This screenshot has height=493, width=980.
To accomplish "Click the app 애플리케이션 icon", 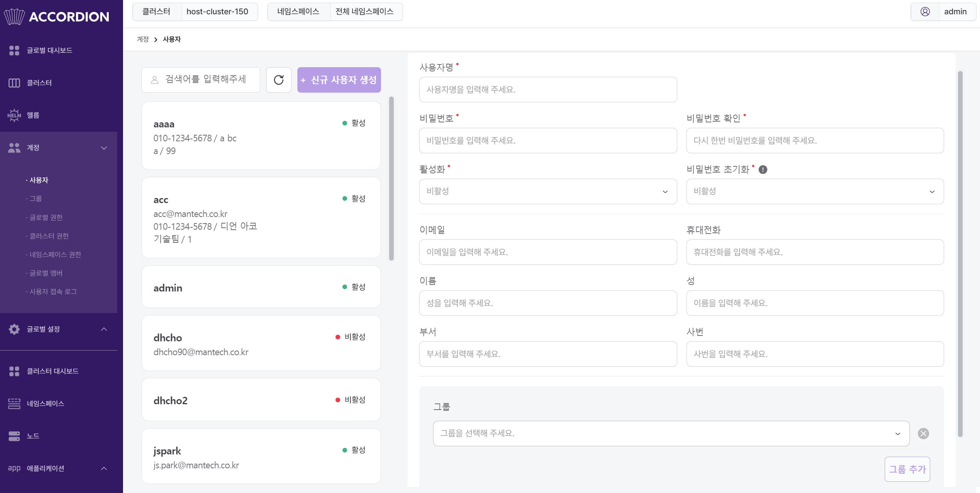I will pos(14,469).
